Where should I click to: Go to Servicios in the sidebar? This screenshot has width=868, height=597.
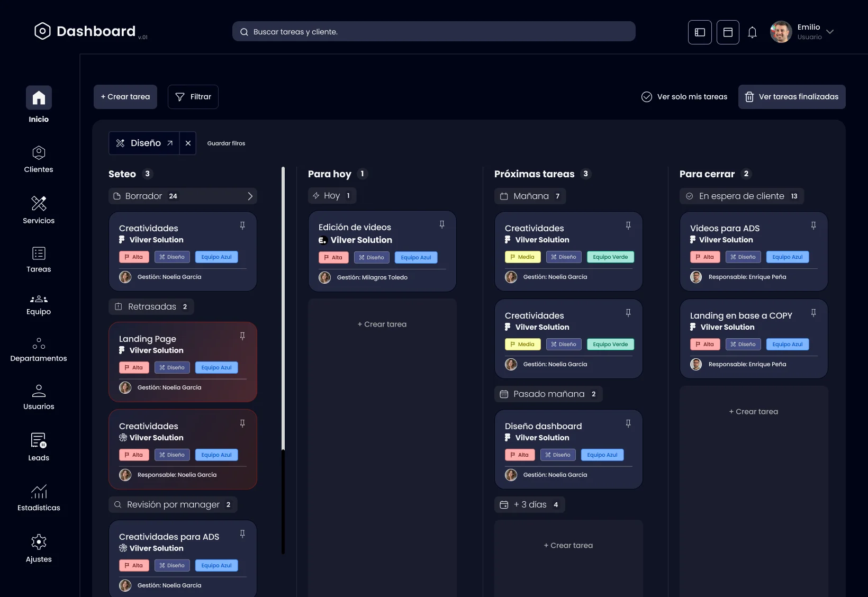[x=39, y=210]
